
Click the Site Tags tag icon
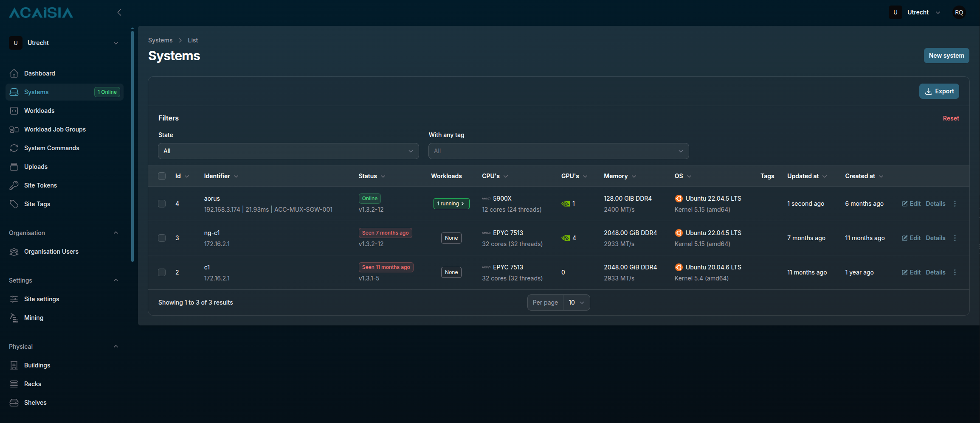[14, 204]
